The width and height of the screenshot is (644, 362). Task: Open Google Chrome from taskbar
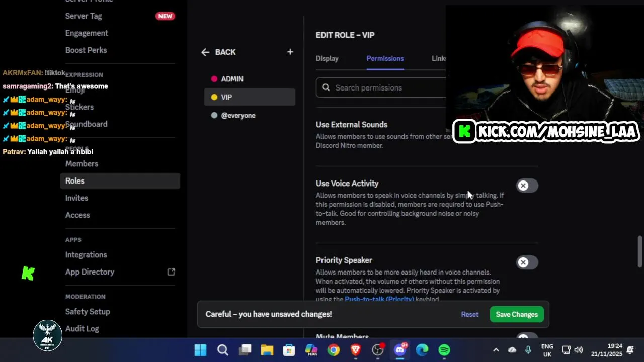(x=334, y=350)
